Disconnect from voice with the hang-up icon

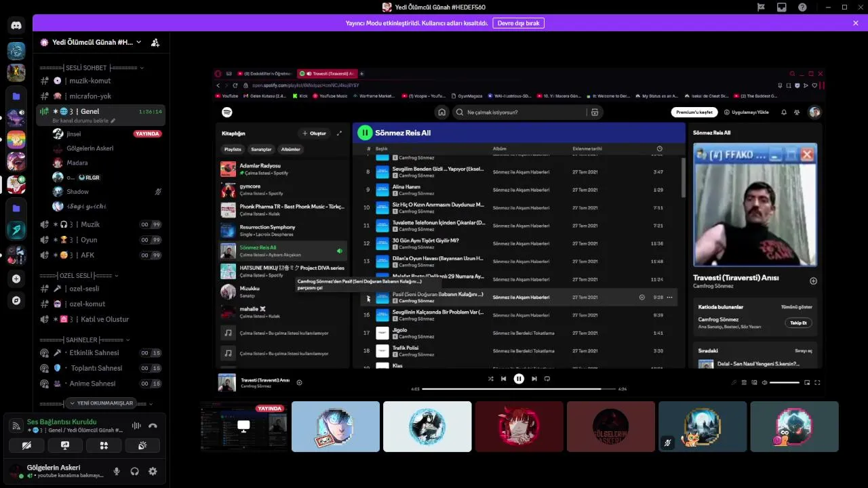[x=153, y=426]
